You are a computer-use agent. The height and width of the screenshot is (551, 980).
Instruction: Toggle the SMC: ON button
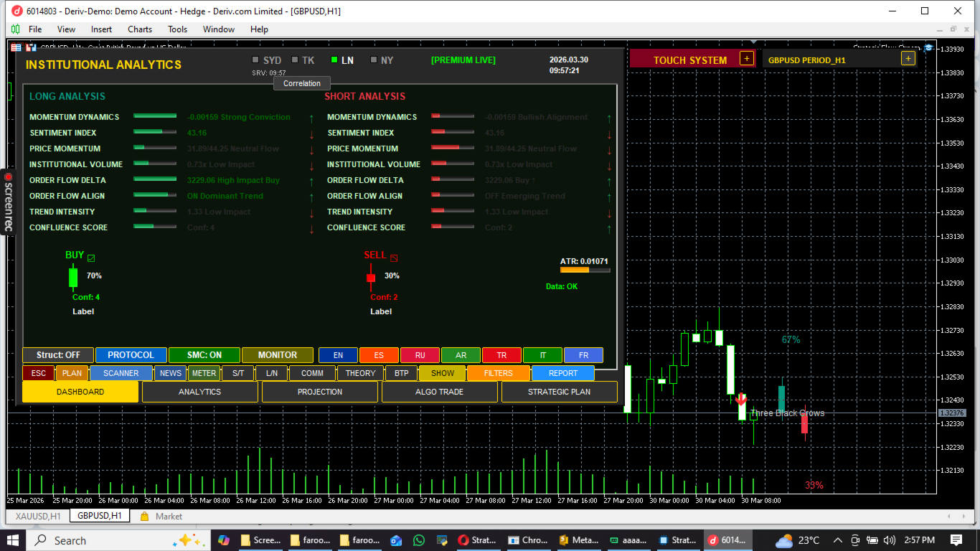tap(204, 355)
